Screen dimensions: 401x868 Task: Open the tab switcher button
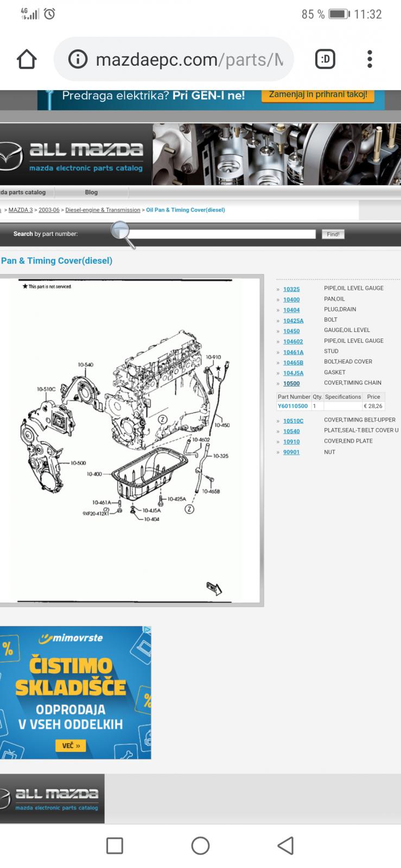click(x=326, y=59)
